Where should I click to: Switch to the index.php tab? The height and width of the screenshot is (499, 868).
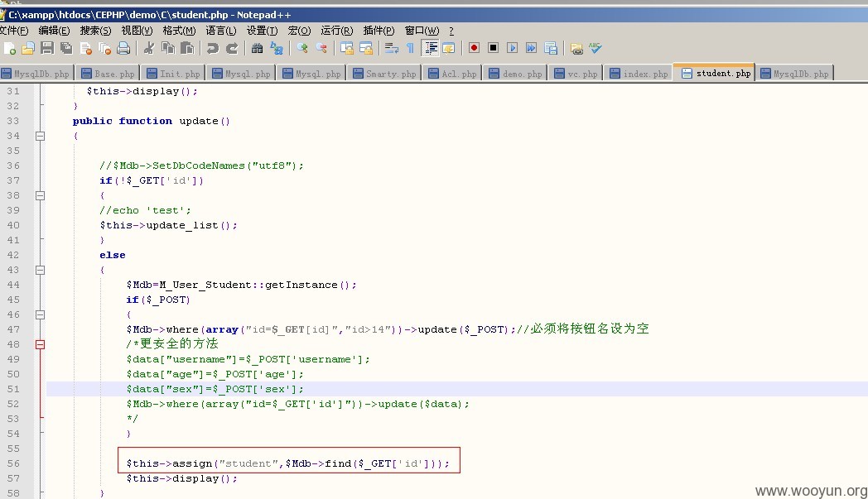click(x=639, y=74)
